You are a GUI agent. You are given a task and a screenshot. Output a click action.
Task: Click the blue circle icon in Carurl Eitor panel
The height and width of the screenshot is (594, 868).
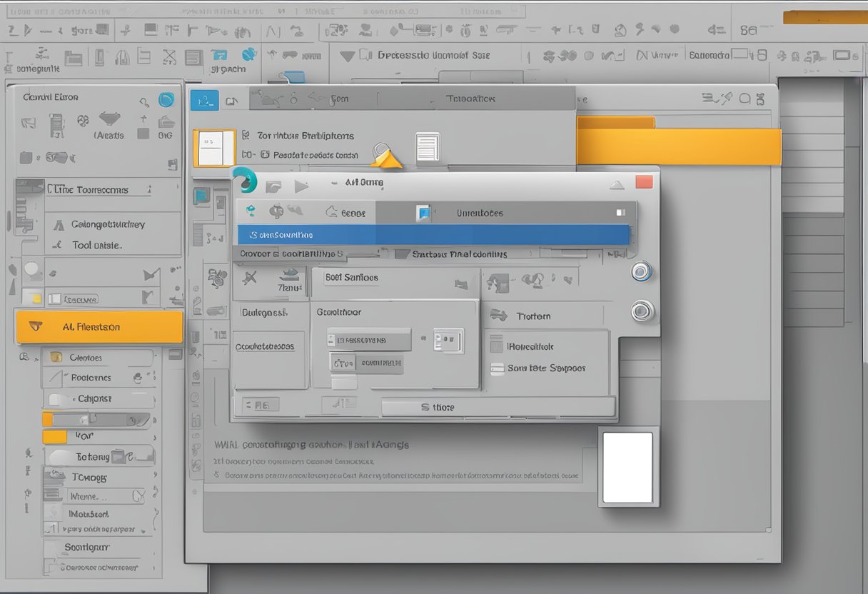166,100
